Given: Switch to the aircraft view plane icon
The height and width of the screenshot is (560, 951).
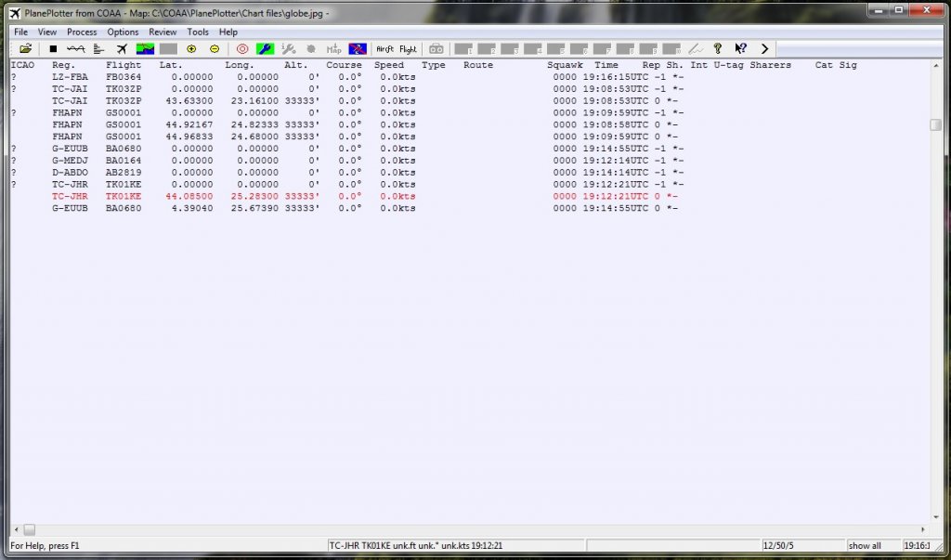Looking at the screenshot, I should (122, 48).
